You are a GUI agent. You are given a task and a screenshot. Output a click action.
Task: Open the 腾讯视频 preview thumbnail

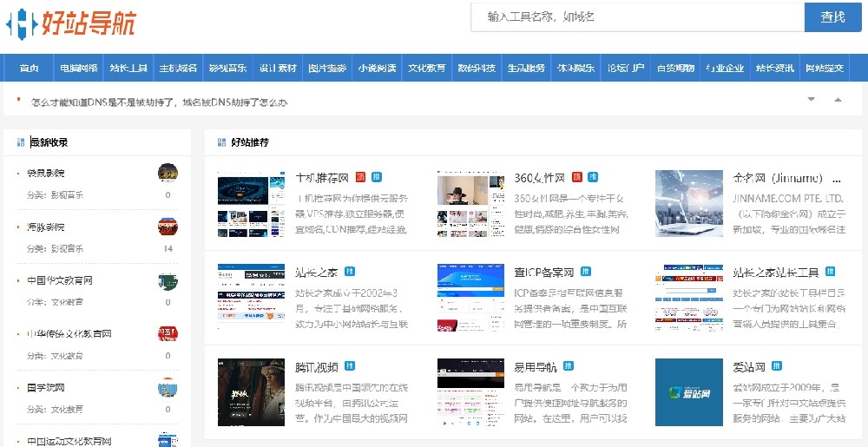[x=251, y=392]
